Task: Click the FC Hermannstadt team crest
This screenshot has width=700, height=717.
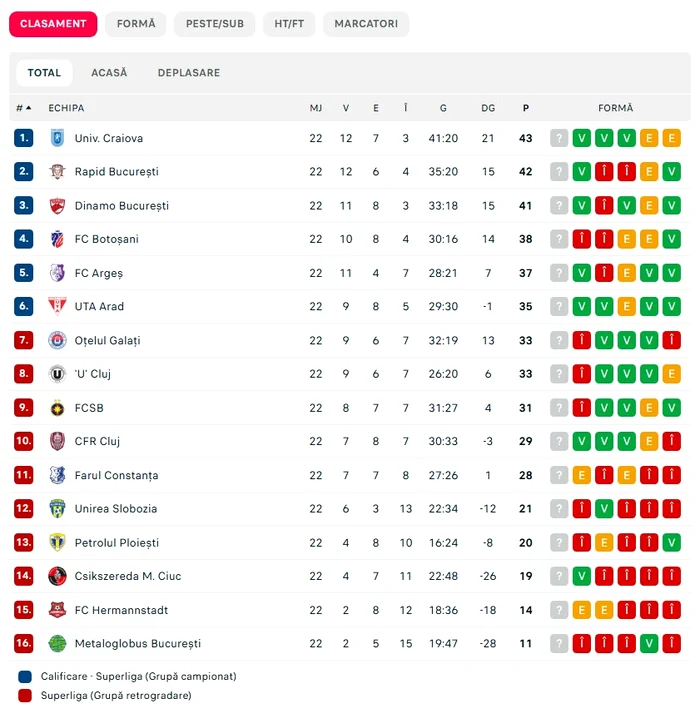Action: (x=57, y=610)
